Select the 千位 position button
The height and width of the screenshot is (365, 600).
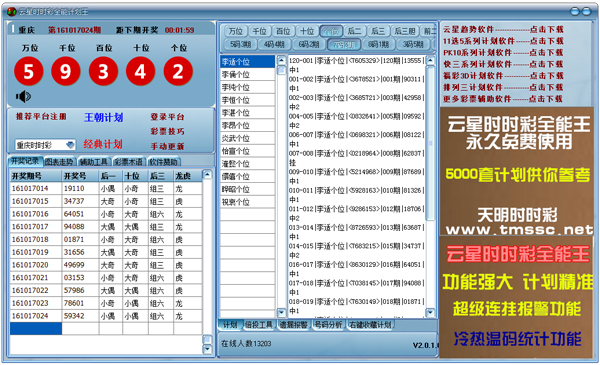click(x=259, y=31)
